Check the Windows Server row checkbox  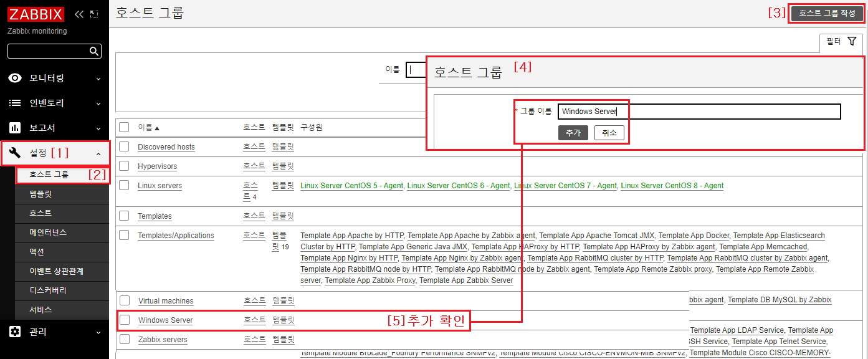click(x=125, y=320)
